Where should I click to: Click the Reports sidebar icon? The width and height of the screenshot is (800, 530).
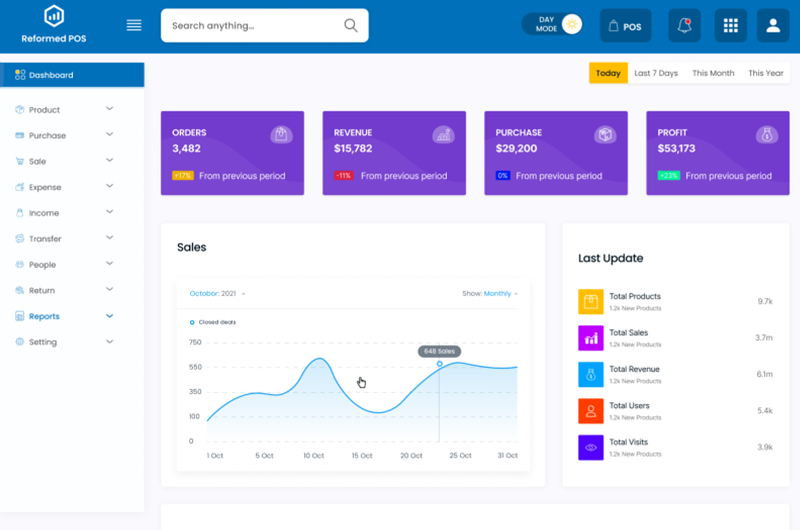coord(19,316)
